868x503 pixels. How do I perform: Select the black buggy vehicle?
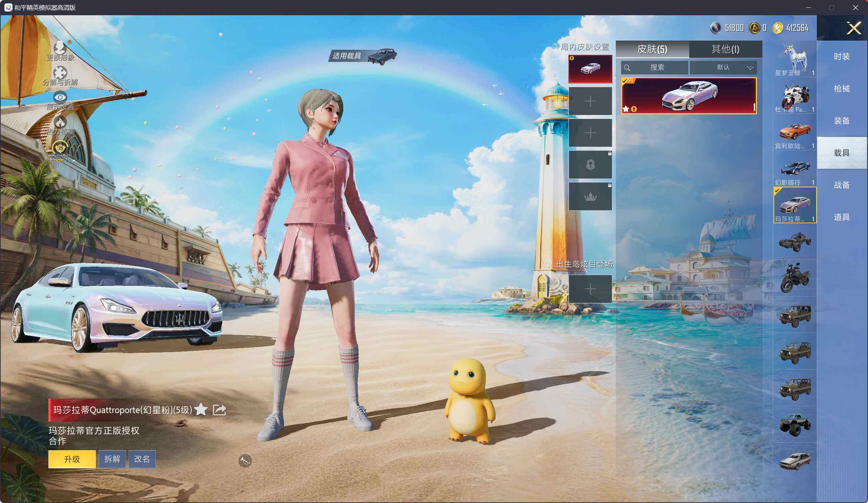(795, 242)
